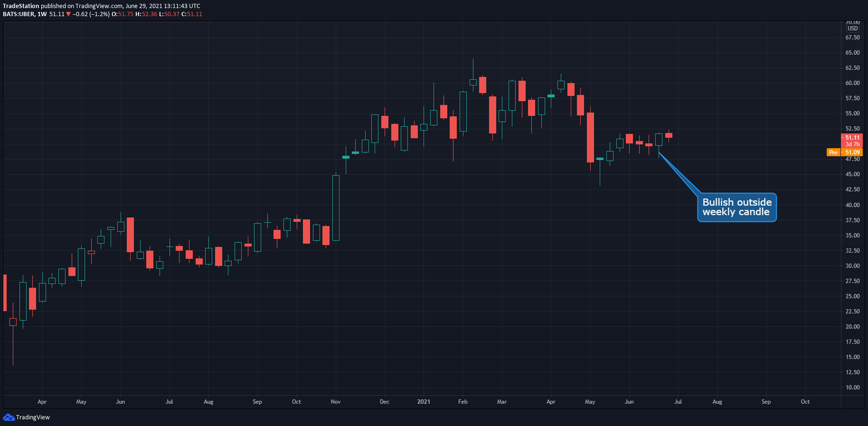Click the 45.00 price axis label

click(852, 174)
